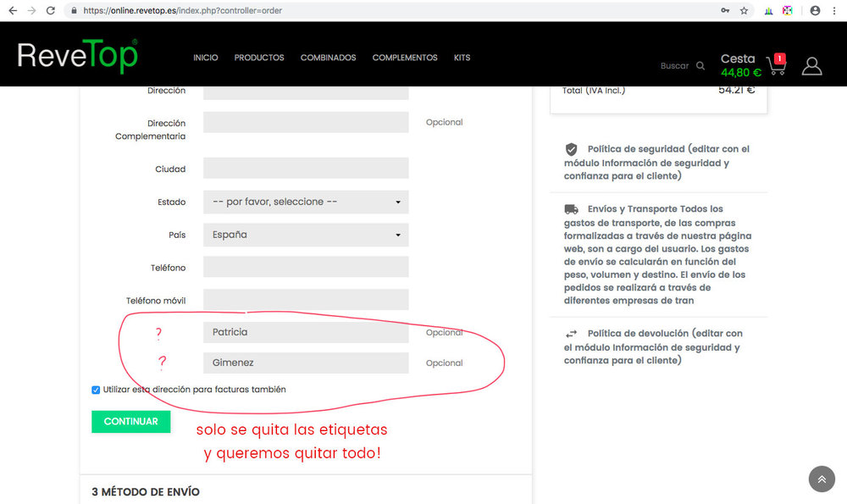Open the colorful grid extension icon
The height and width of the screenshot is (504, 847).
click(787, 10)
